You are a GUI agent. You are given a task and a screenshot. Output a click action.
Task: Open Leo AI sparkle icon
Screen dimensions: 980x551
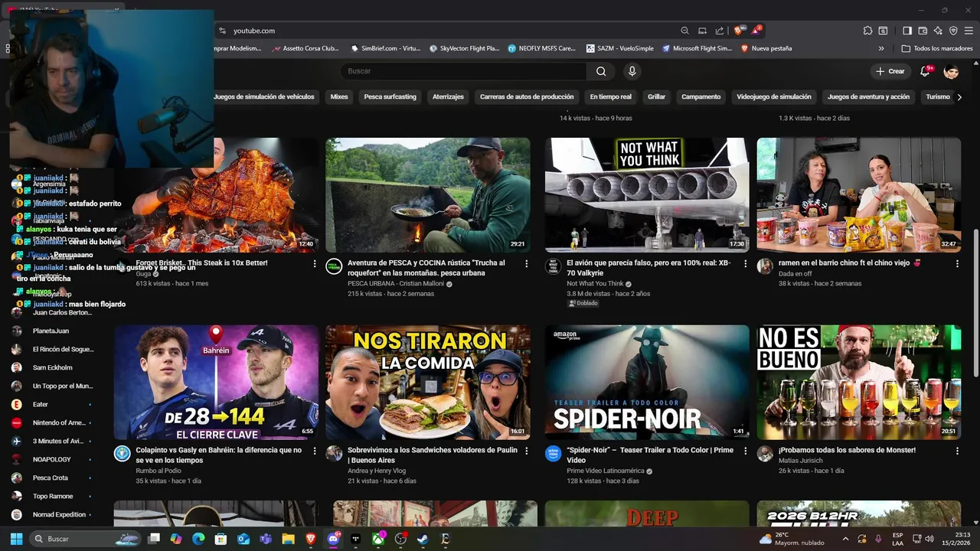(938, 31)
